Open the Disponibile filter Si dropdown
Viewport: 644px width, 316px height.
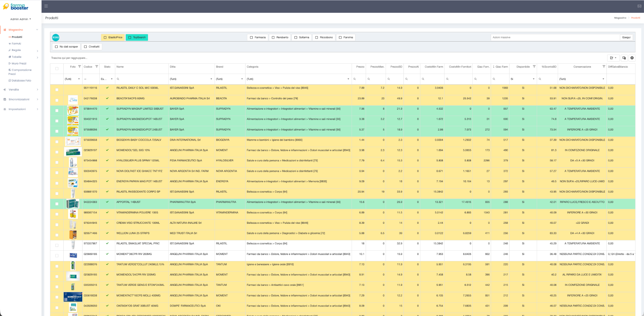pos(534,79)
